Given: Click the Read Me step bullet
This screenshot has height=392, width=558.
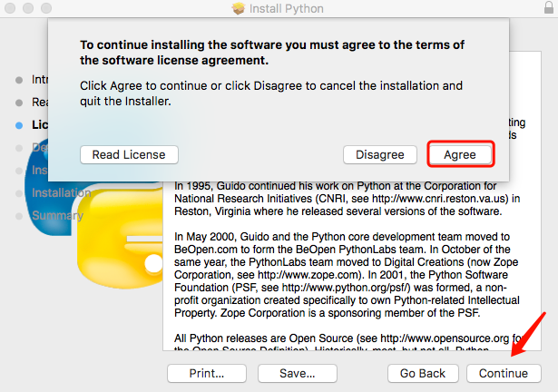Looking at the screenshot, I should coord(20,103).
